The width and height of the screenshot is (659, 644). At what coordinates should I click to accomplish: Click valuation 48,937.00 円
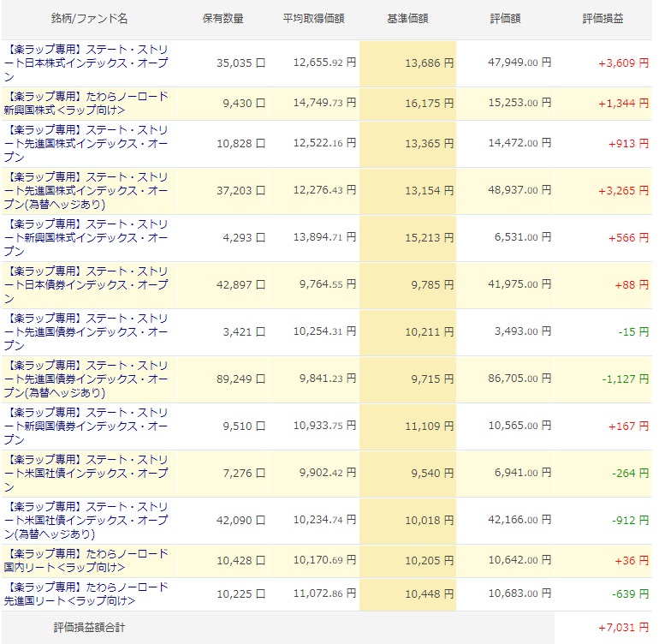coord(519,191)
